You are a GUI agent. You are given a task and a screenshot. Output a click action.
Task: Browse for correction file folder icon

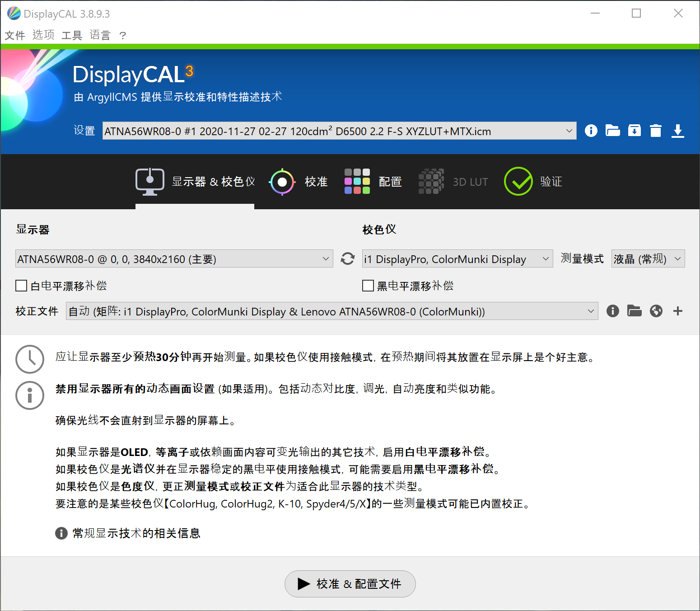coord(634,311)
